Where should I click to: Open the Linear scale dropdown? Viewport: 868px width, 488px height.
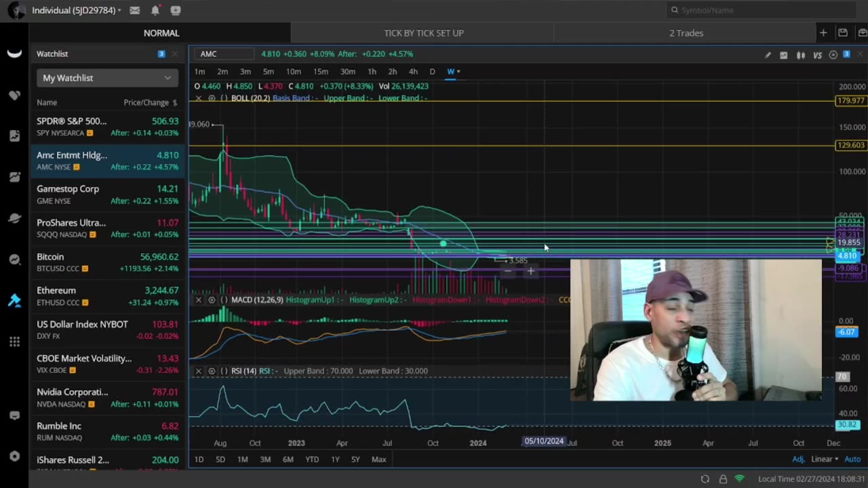pyautogui.click(x=825, y=459)
